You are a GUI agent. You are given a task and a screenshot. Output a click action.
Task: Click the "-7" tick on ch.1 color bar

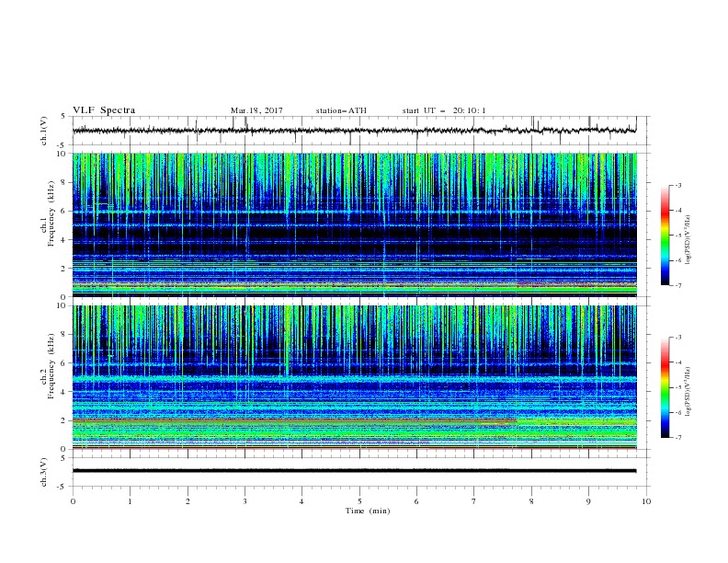[678, 285]
